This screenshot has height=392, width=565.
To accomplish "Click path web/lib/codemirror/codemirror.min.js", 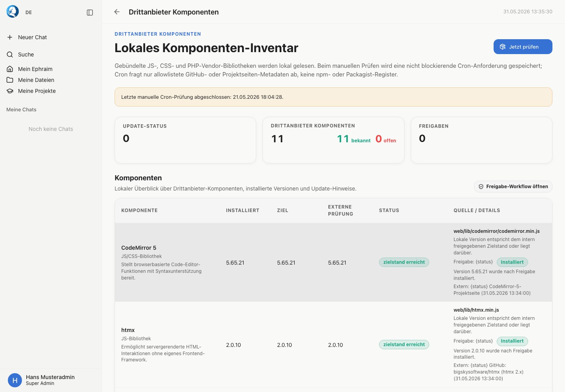I will point(497,231).
